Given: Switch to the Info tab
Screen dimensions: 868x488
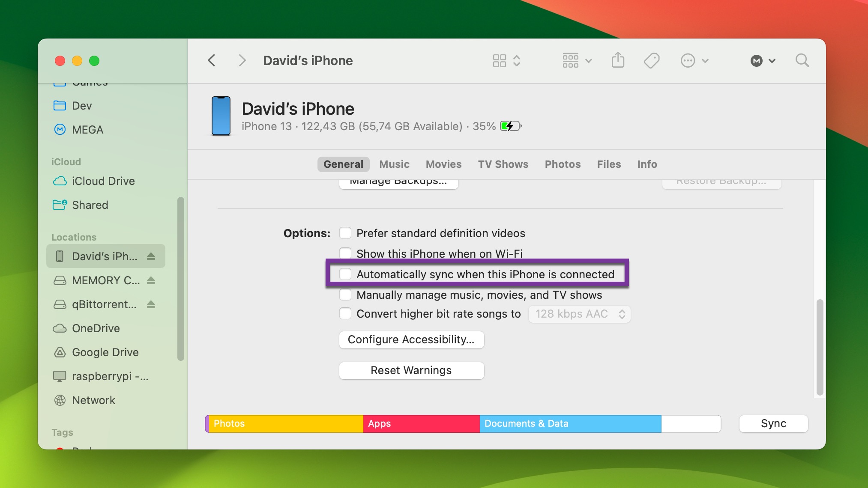Looking at the screenshot, I should 646,164.
